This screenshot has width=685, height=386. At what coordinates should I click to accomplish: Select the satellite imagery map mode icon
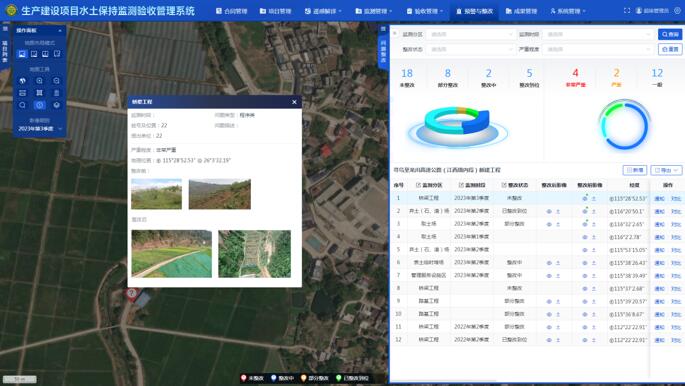pyautogui.click(x=22, y=54)
